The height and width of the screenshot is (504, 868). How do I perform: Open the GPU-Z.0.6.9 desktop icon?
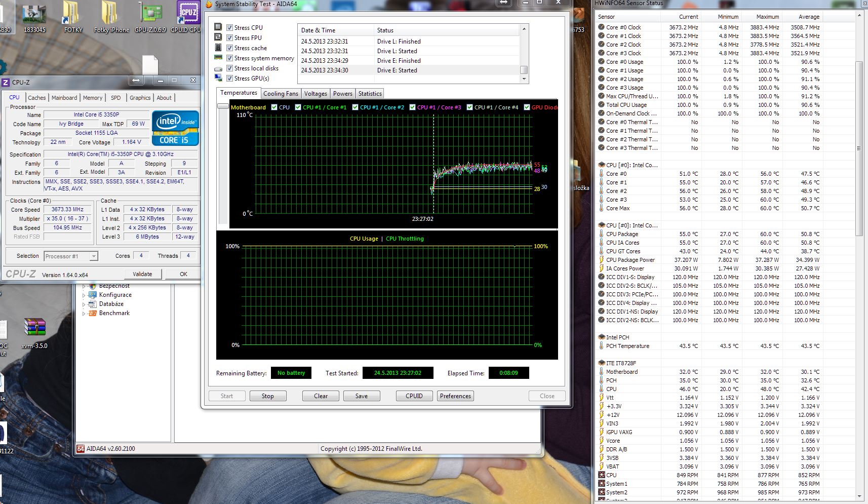click(x=150, y=14)
